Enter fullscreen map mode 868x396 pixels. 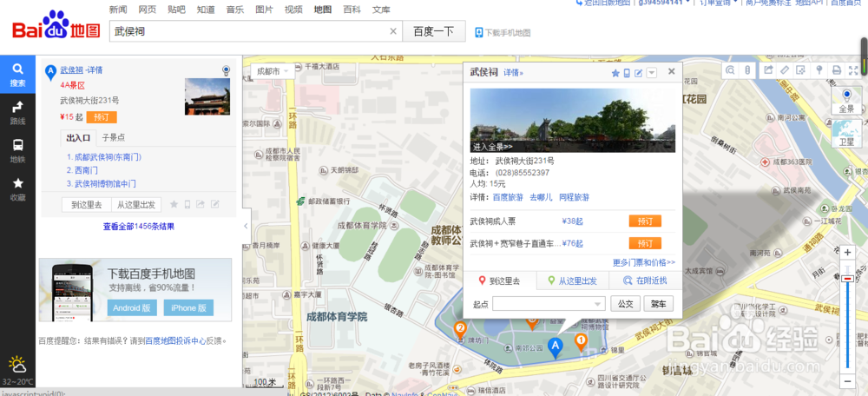(853, 69)
